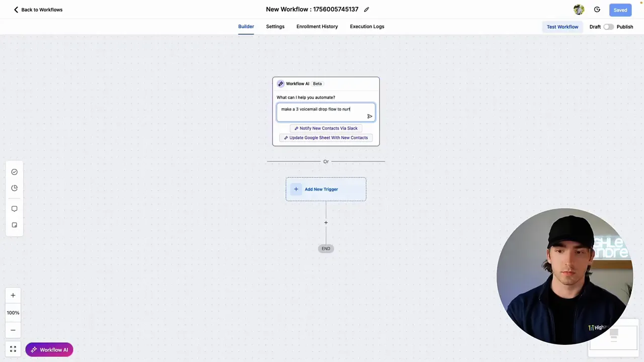Open the Enrollment History tab
The image size is (644, 362).
point(317,27)
